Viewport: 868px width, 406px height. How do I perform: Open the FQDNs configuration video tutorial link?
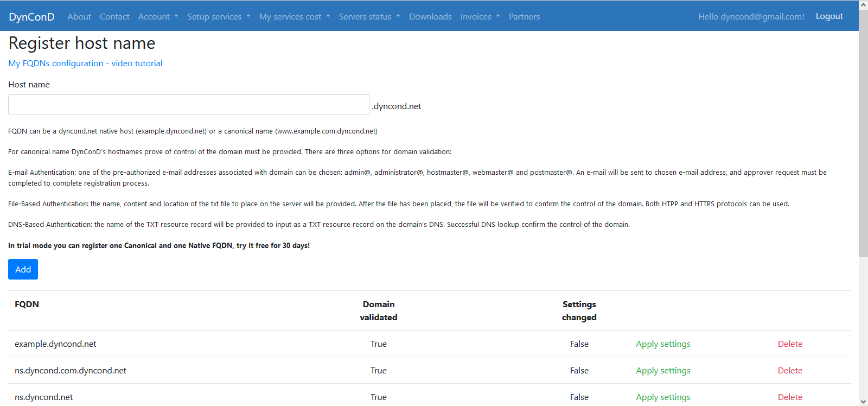pyautogui.click(x=85, y=64)
